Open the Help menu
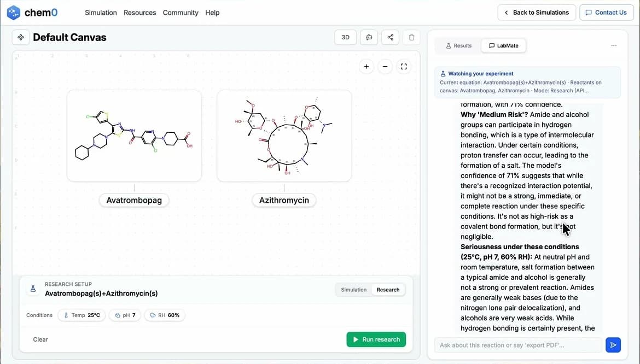This screenshot has height=364, width=640. click(x=212, y=13)
